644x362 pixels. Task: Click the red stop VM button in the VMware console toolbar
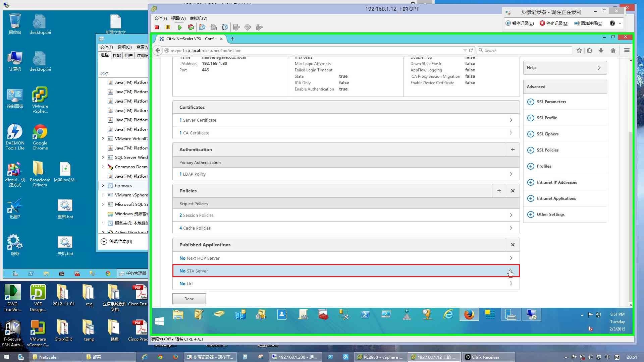tap(157, 27)
